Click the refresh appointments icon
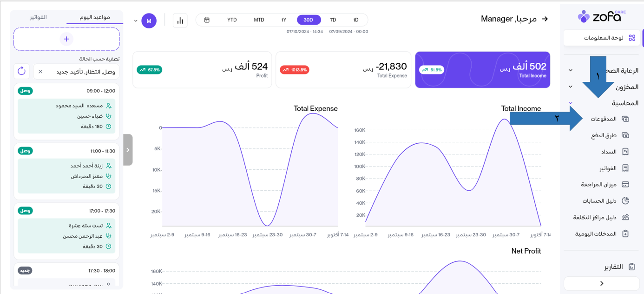Screen dimensions: 644x294 pos(21,71)
